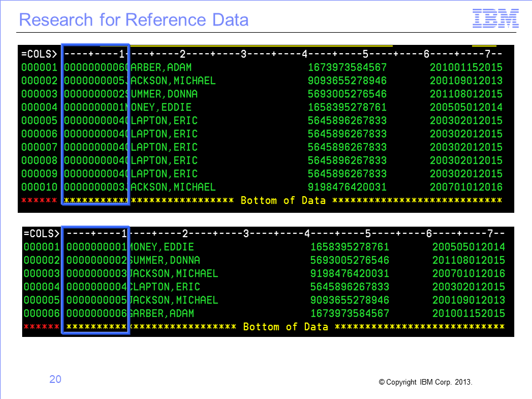
Task: Click the red asterisks in the six-row listing
Action: 42,326
